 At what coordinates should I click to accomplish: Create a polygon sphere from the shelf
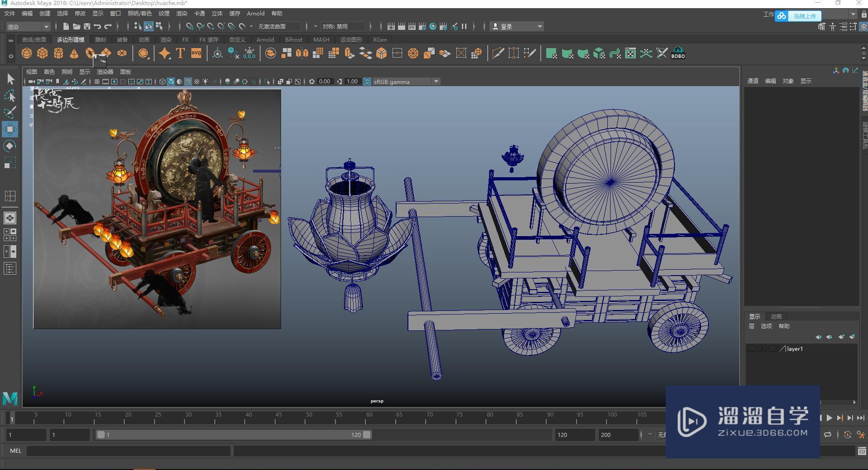(27, 53)
